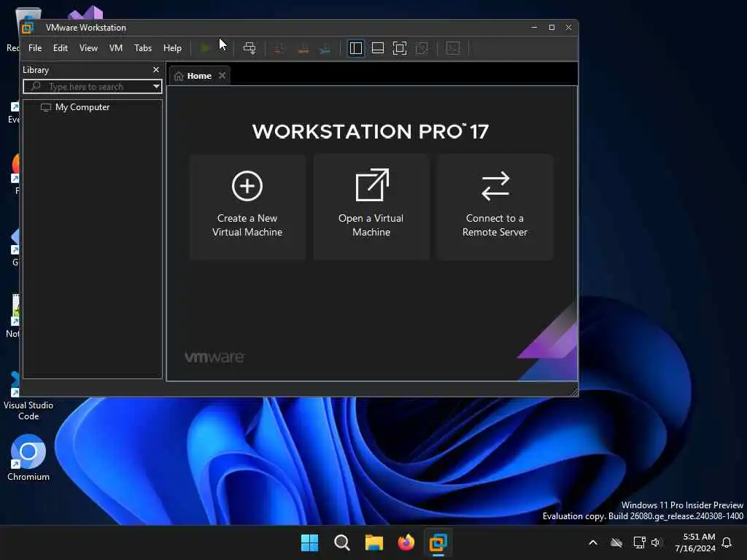Image resolution: width=747 pixels, height=560 pixels.
Task: Click the OneDrive tray icon
Action: click(x=616, y=542)
